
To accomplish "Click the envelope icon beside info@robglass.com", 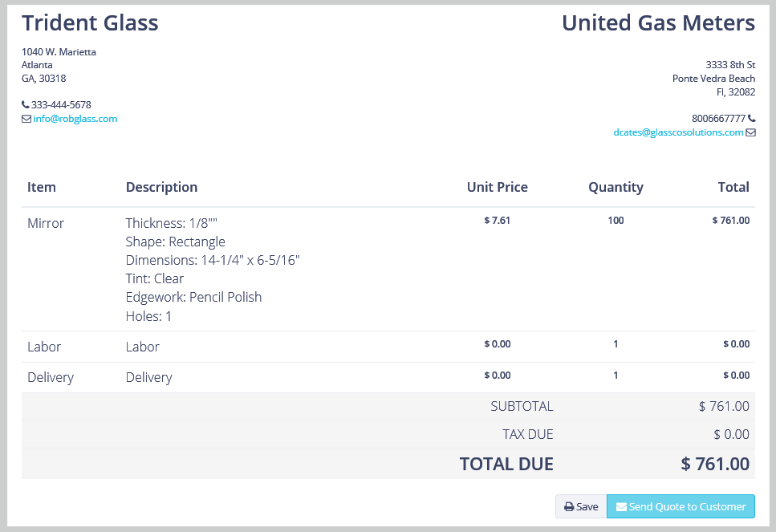I will 26,119.
